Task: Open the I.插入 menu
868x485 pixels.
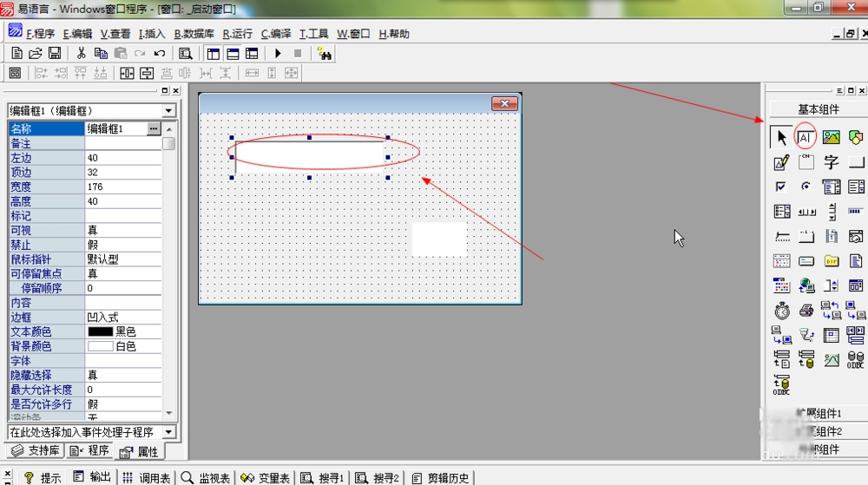Action: tap(152, 34)
